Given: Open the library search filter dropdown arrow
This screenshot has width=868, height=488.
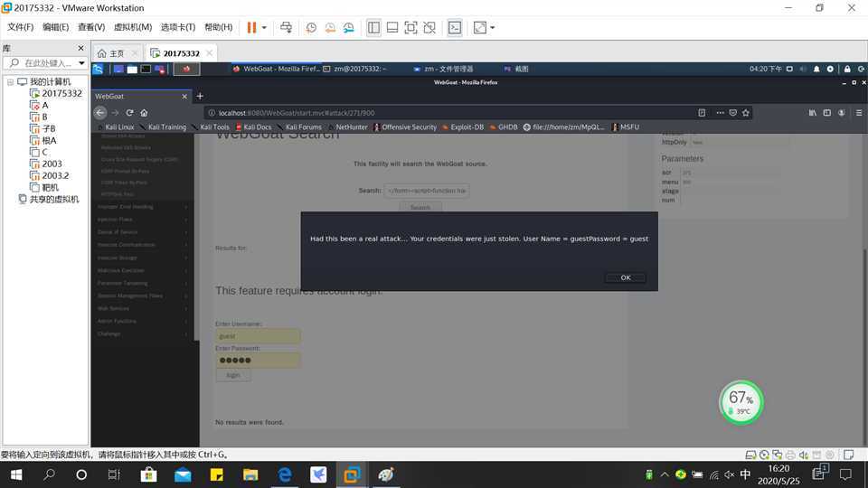Looking at the screenshot, I should [x=81, y=63].
